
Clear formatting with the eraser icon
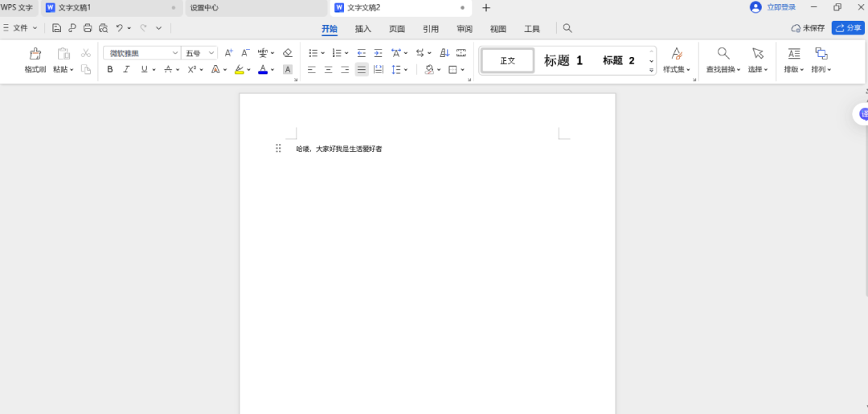(x=287, y=53)
